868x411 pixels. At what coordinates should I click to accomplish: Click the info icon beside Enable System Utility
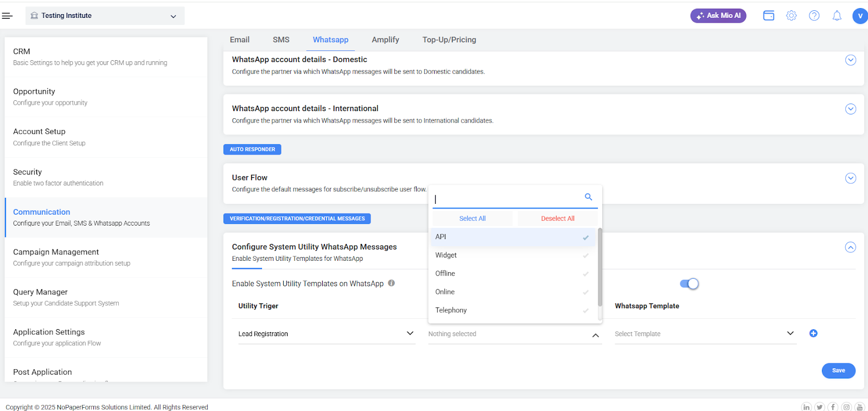point(391,283)
